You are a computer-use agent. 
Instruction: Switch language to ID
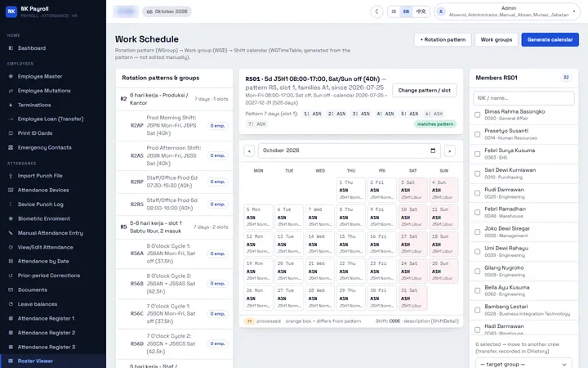394,11
